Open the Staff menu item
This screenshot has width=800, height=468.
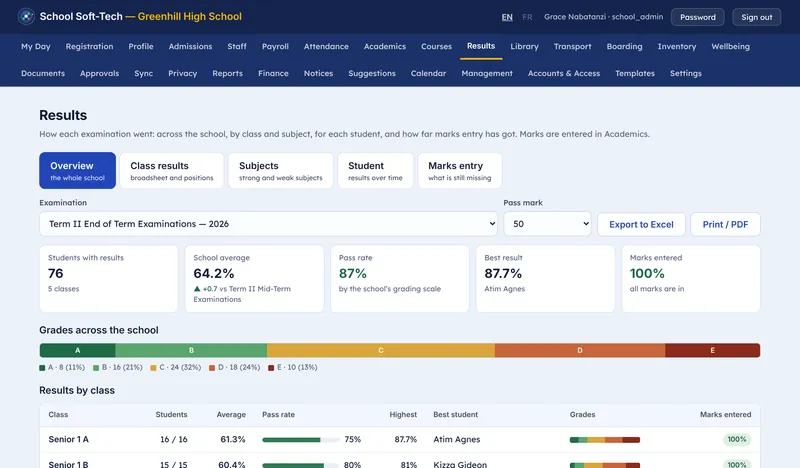(237, 46)
